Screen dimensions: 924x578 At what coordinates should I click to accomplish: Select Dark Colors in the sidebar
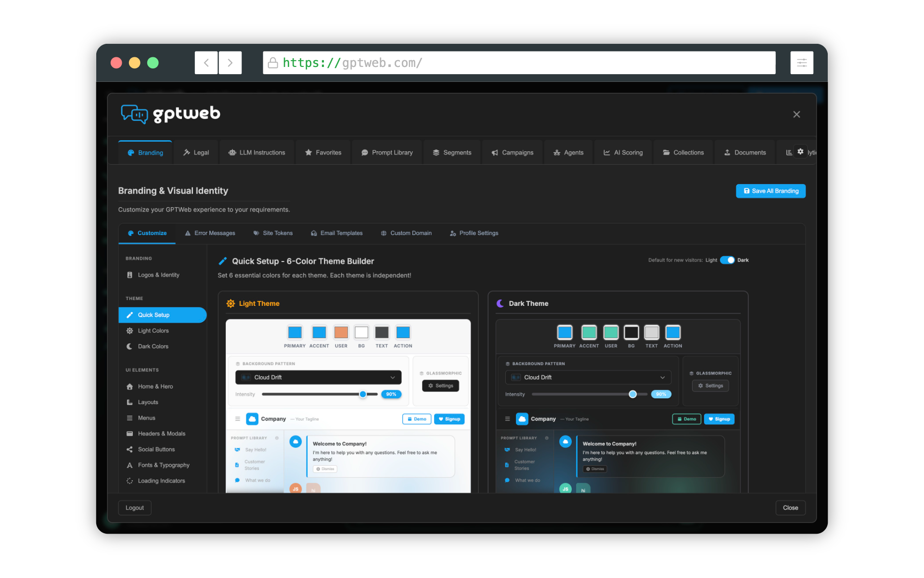click(x=163, y=346)
